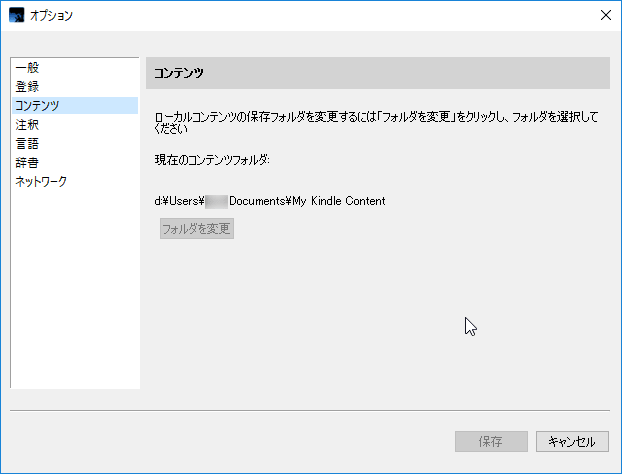Click the オプション title text

pyautogui.click(x=52, y=15)
